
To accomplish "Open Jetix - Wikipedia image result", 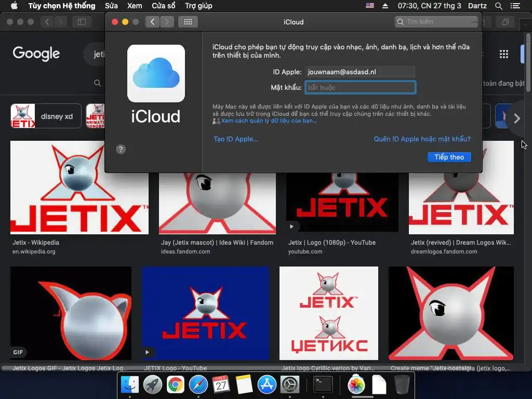I will point(79,187).
